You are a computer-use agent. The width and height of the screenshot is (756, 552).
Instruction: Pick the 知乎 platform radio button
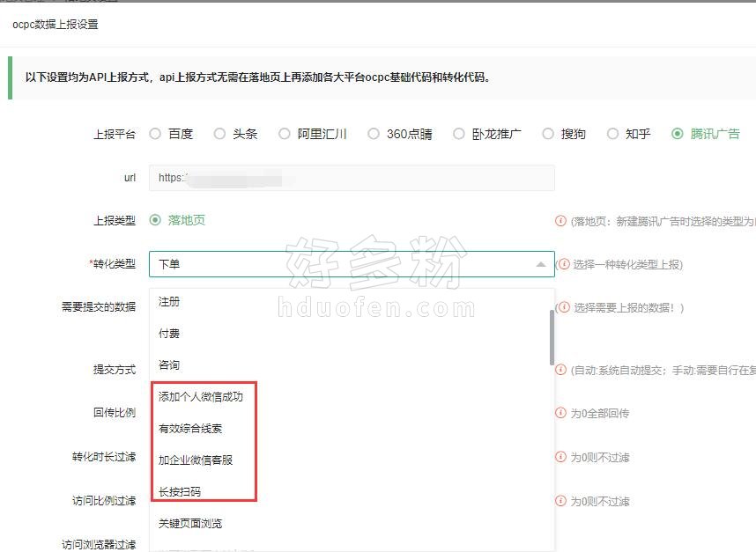pyautogui.click(x=612, y=134)
